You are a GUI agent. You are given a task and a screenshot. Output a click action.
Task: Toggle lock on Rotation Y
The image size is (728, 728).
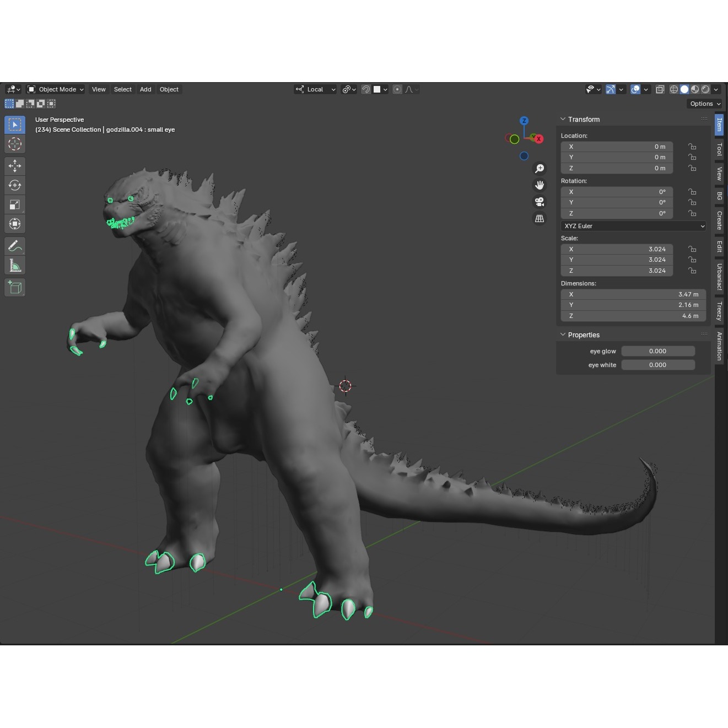[692, 202]
